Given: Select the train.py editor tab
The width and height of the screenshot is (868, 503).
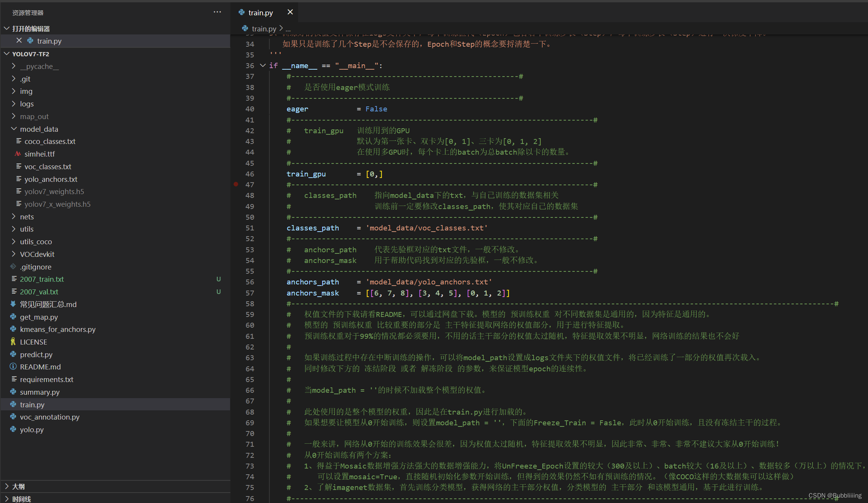Looking at the screenshot, I should click(x=260, y=13).
